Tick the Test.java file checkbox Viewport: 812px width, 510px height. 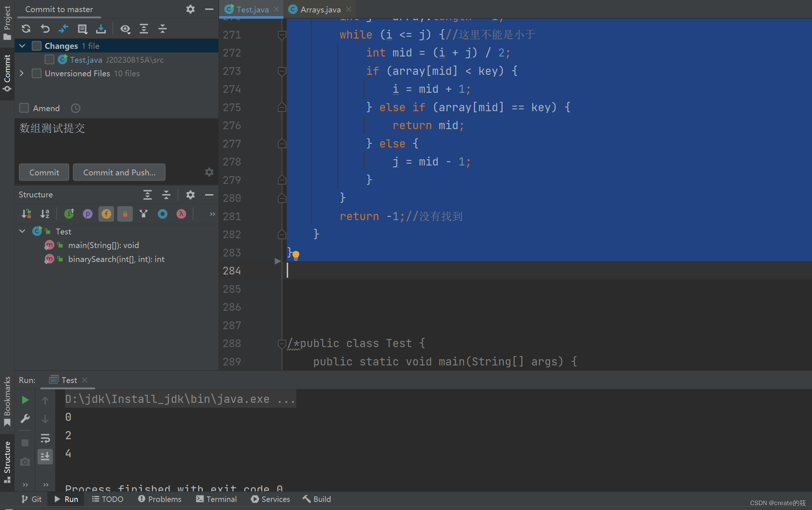click(50, 59)
